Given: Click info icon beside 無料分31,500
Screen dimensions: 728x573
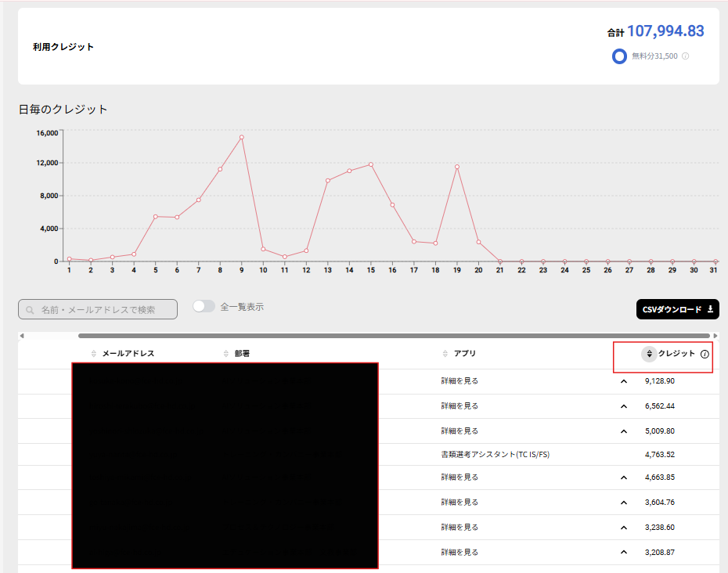Looking at the screenshot, I should tap(686, 56).
